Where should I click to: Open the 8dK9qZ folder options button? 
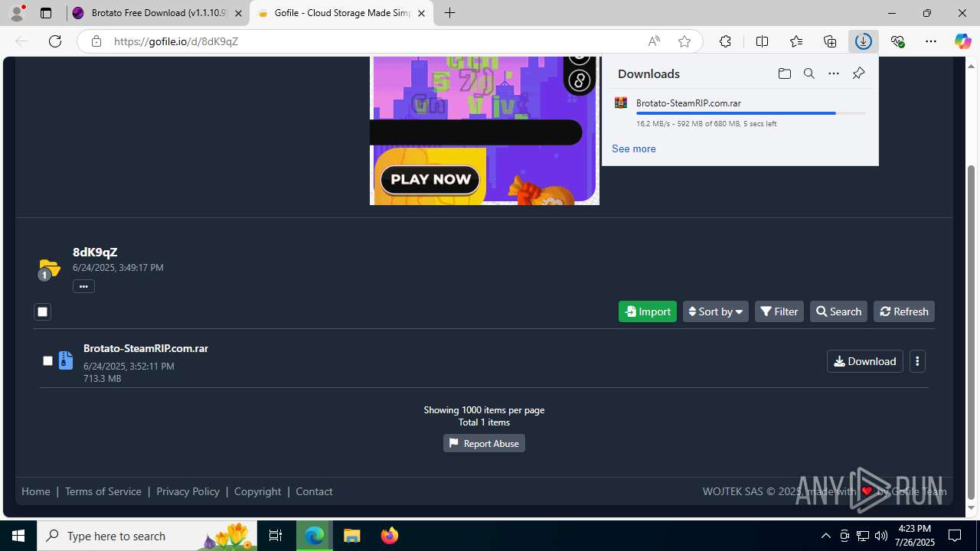point(83,286)
